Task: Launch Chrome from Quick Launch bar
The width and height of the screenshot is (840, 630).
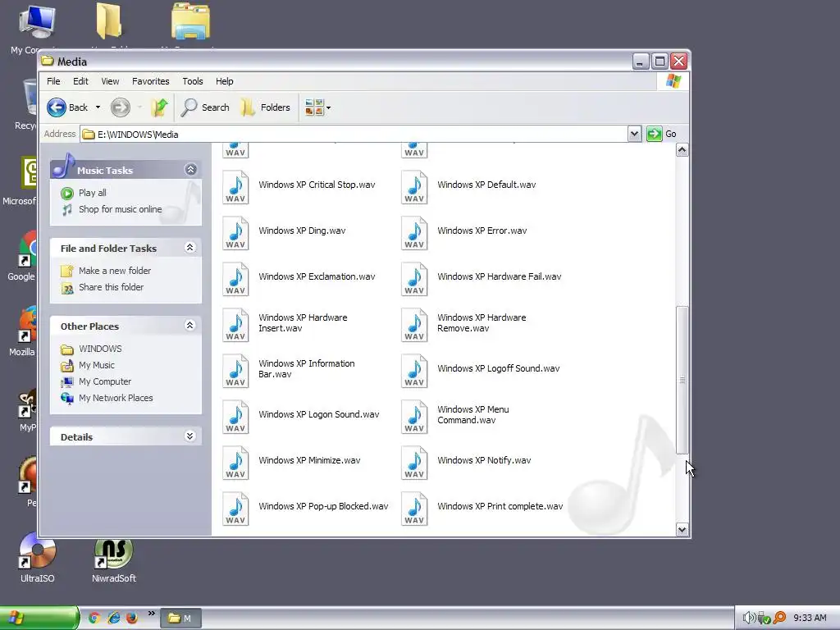Action: tap(94, 619)
